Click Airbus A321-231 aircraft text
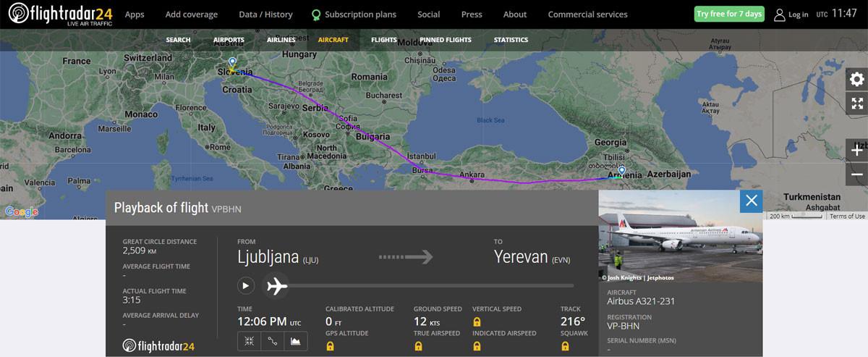 pos(641,301)
